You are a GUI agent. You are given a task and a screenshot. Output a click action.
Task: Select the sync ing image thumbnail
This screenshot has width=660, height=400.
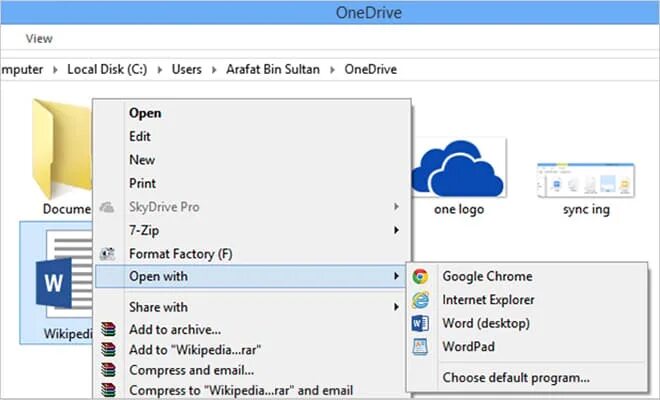[x=586, y=180]
